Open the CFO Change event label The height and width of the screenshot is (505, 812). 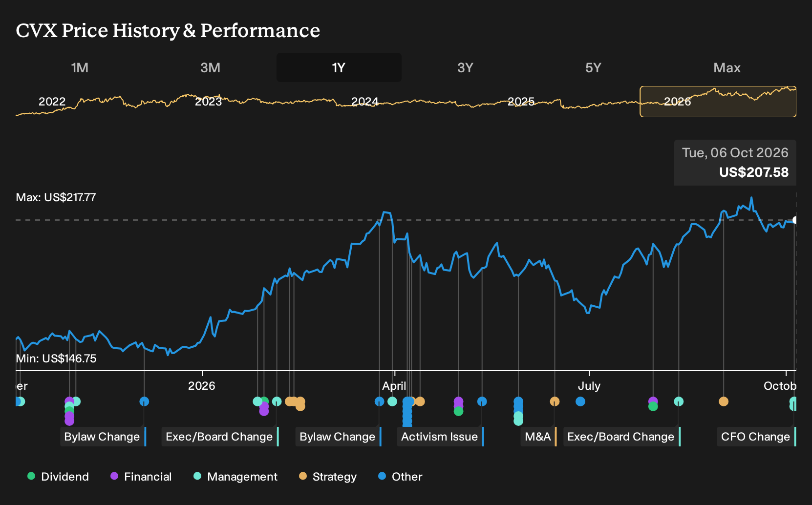tap(757, 437)
